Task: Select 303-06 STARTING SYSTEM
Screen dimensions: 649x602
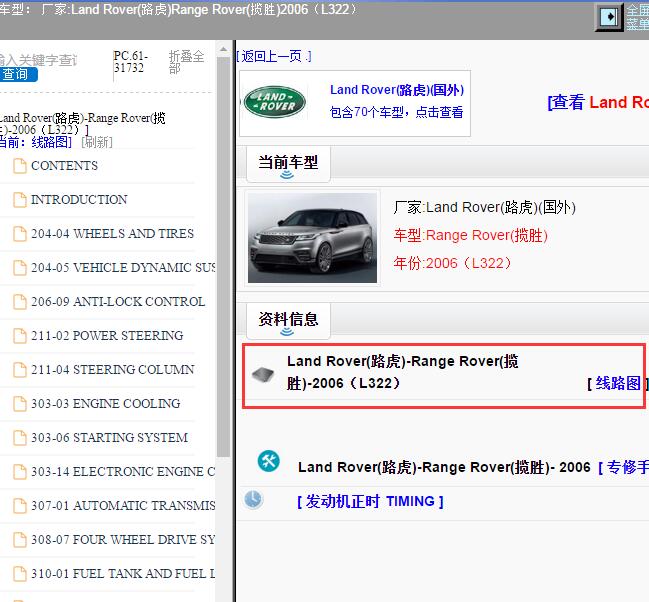Action: (x=109, y=437)
